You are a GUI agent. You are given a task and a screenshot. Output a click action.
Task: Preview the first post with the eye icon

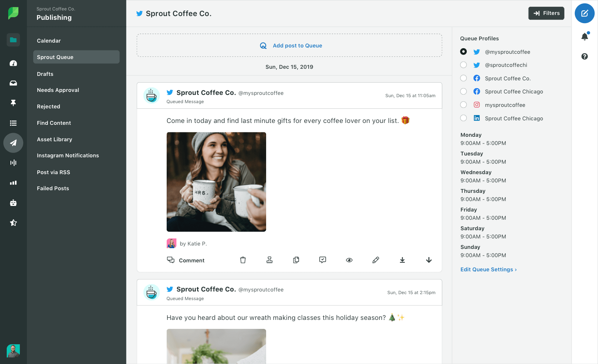349,260
